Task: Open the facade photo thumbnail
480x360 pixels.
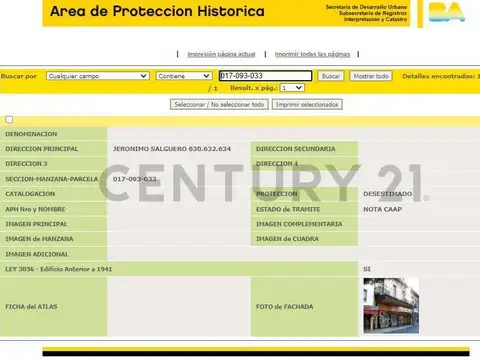Action: (391, 306)
